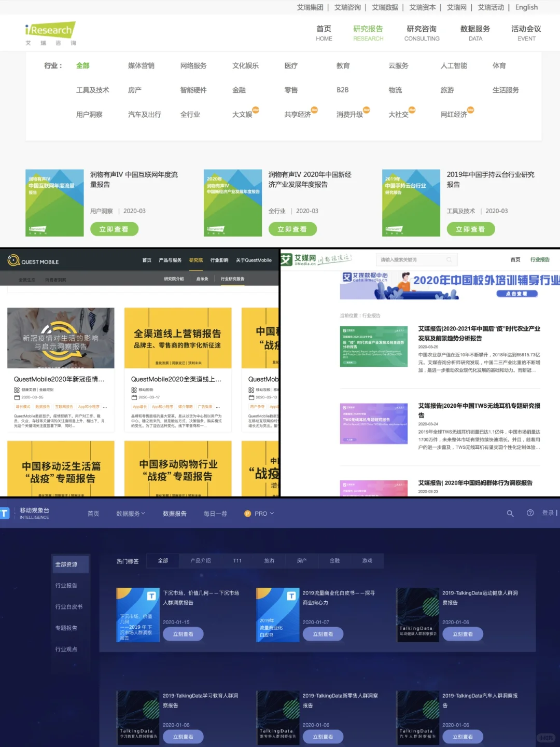Viewport: 560px width, 747px height.
Task: Click 点击查看 on the iiMedia banner
Action: coord(517,294)
